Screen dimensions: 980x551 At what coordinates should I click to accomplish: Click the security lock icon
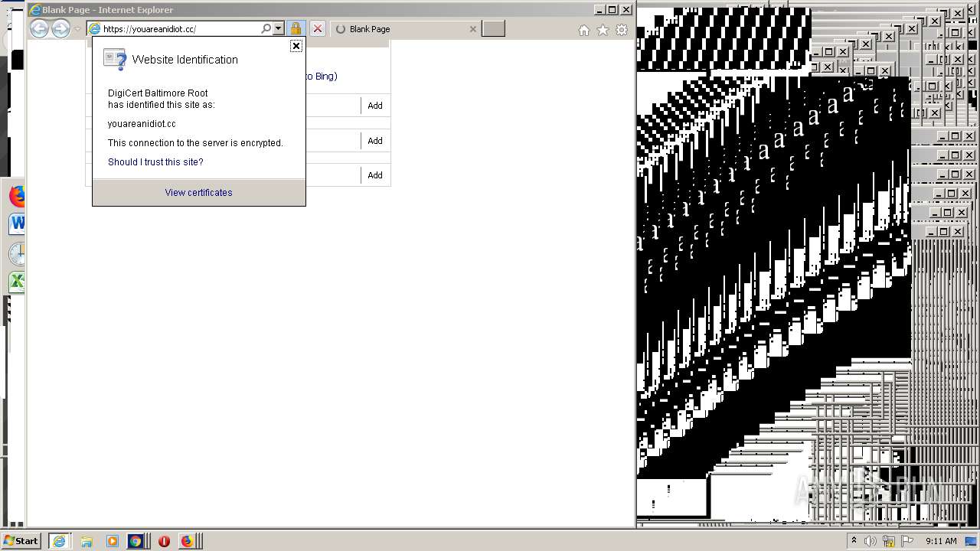coord(296,29)
